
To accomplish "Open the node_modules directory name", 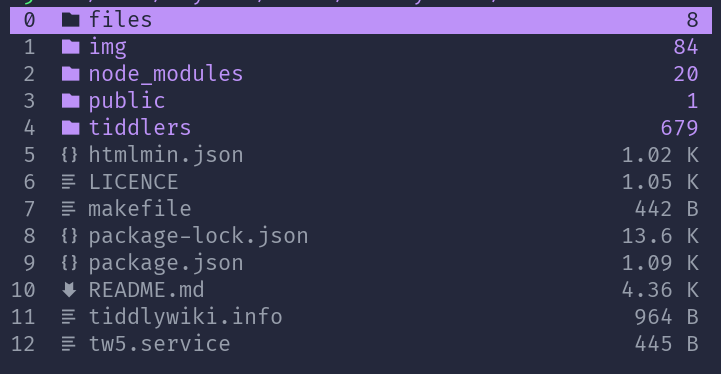I will tap(166, 74).
